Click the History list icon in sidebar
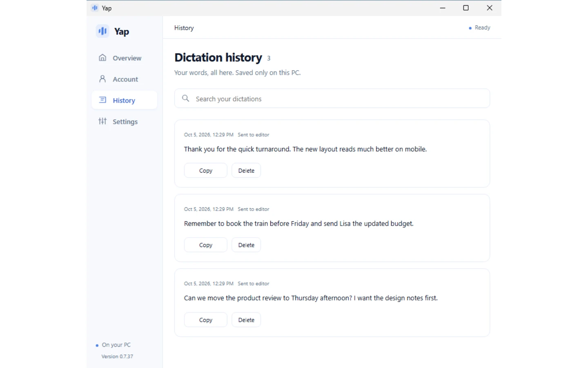 point(102,100)
